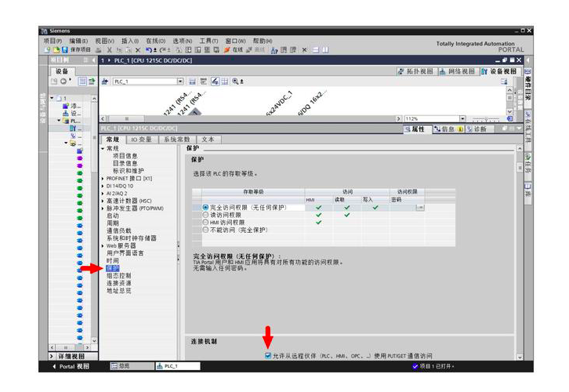Select 完全访问权限 radio button

click(x=205, y=207)
